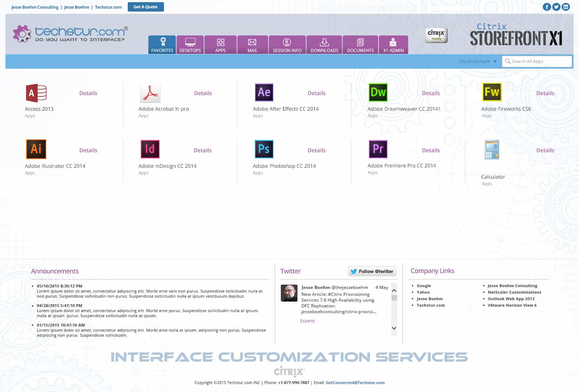Launch the Adobe Fireworks CS6 icon
Screen dimensions: 579x392
492,92
